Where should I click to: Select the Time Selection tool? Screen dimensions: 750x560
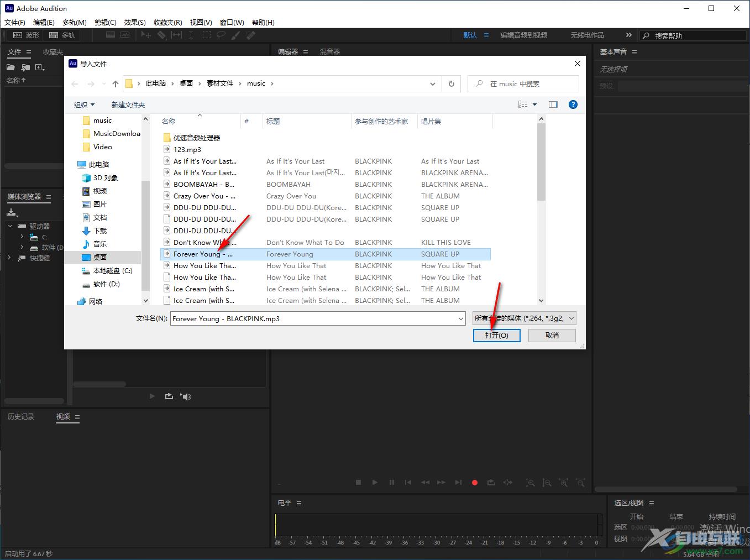tap(191, 35)
